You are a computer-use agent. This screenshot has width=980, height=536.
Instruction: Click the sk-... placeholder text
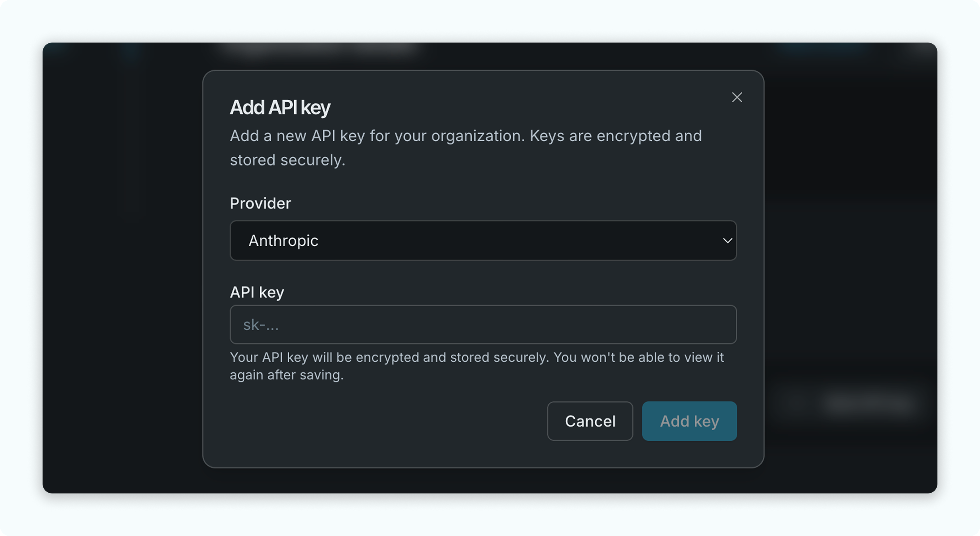click(x=261, y=325)
